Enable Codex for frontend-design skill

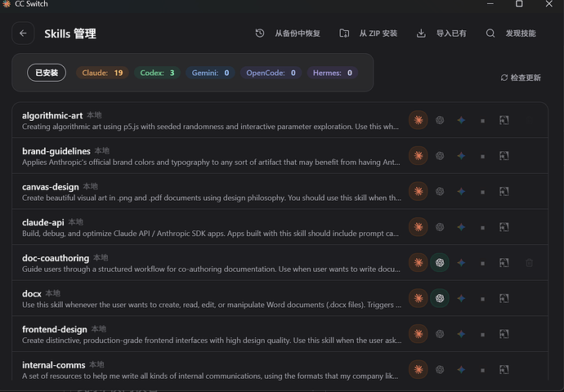pyautogui.click(x=440, y=333)
